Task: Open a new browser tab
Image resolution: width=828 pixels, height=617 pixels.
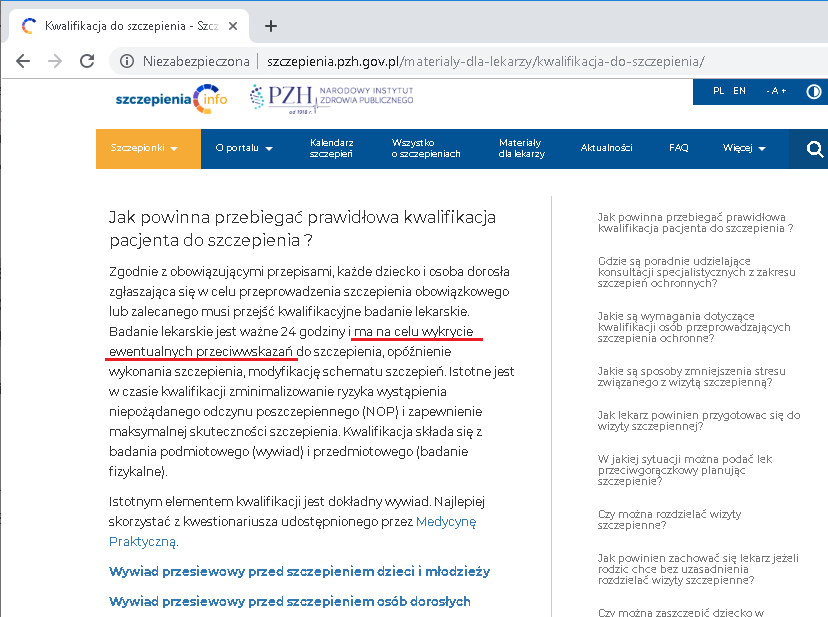Action: [270, 25]
